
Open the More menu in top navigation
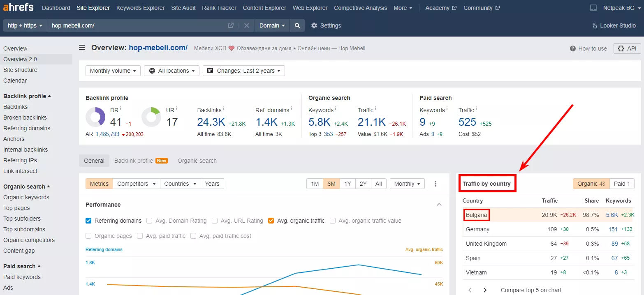[403, 8]
